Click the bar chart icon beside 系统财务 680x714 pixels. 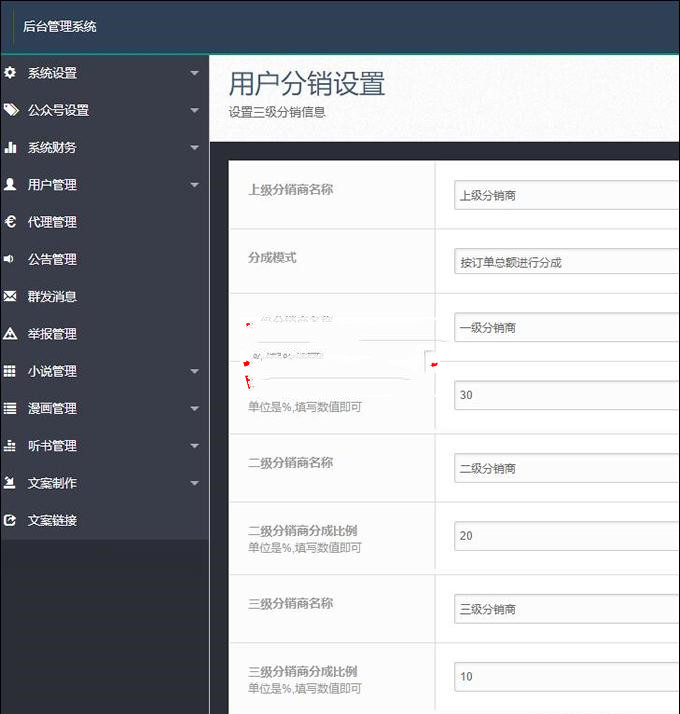click(10, 147)
